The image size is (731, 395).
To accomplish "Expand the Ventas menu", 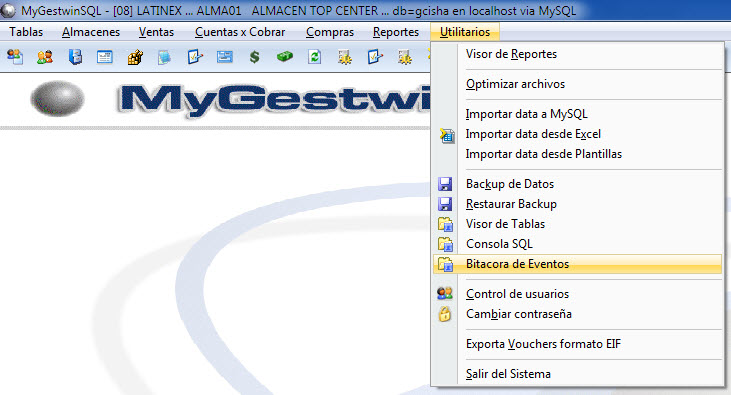I will [156, 32].
